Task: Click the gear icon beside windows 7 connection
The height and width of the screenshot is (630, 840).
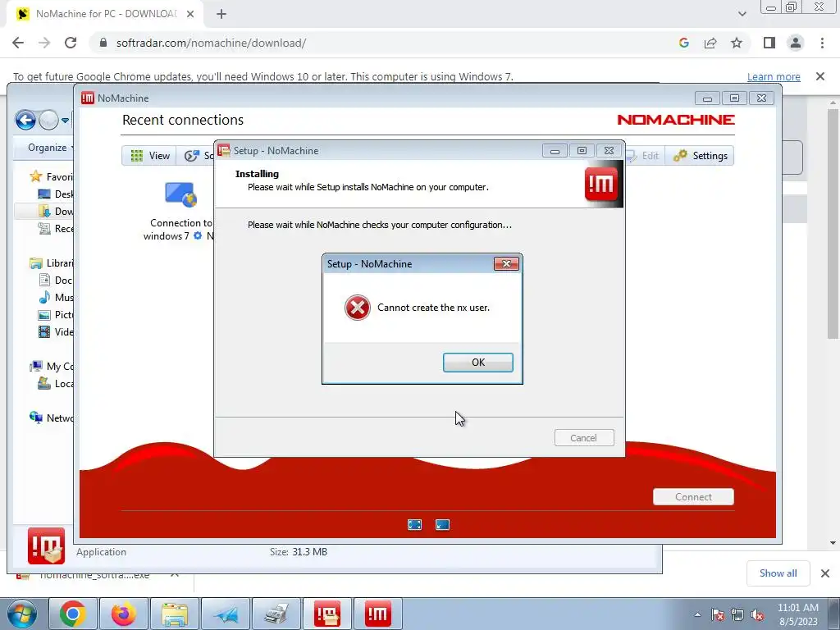Action: 198,235
